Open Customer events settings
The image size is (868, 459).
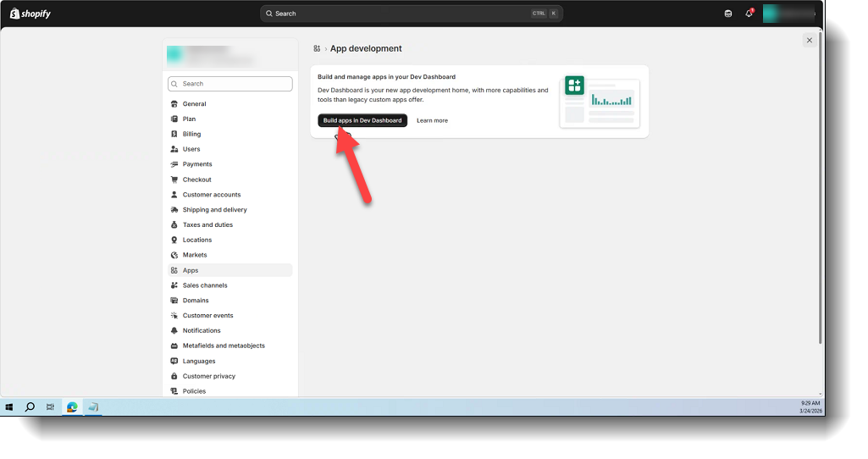[x=230, y=316]
